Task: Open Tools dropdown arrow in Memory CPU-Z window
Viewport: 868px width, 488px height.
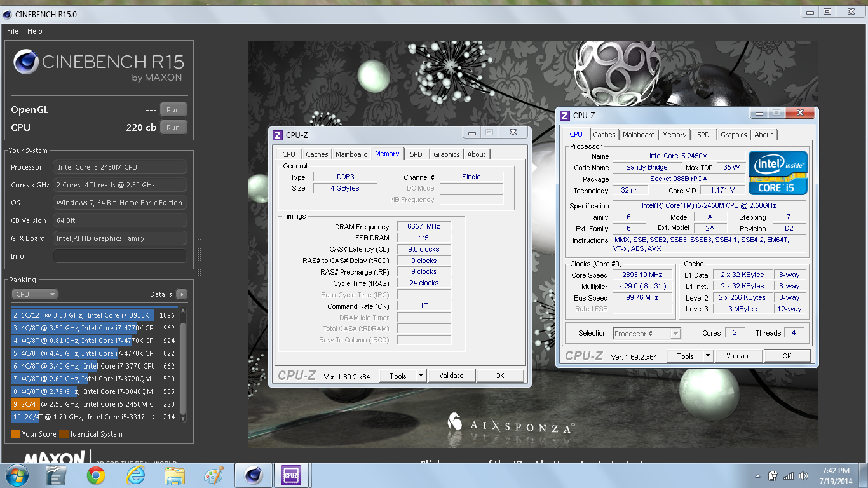Action: pos(421,376)
